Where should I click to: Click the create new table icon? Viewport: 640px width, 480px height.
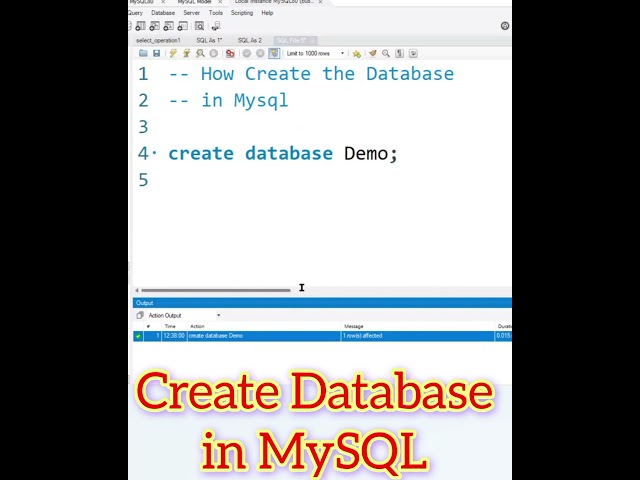(x=140, y=27)
